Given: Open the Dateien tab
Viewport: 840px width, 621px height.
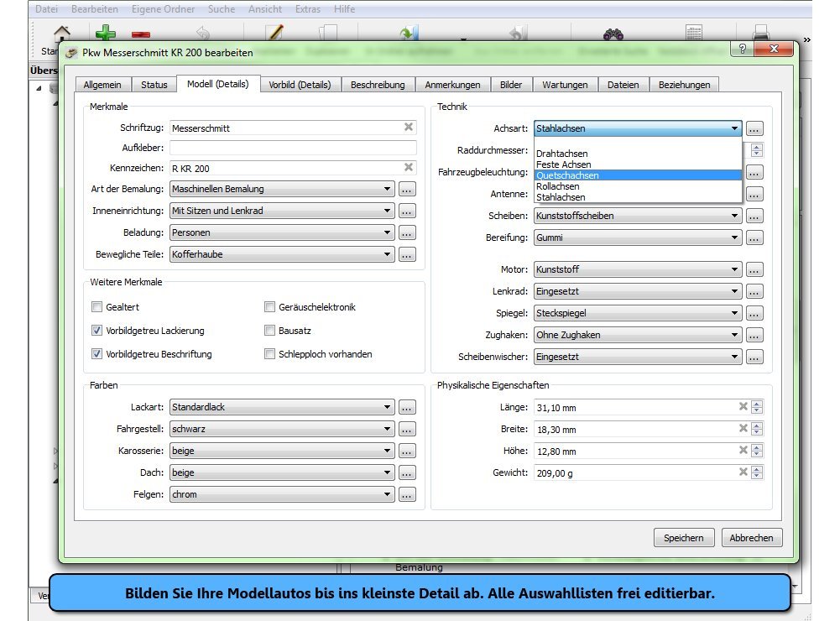Looking at the screenshot, I should (x=623, y=85).
